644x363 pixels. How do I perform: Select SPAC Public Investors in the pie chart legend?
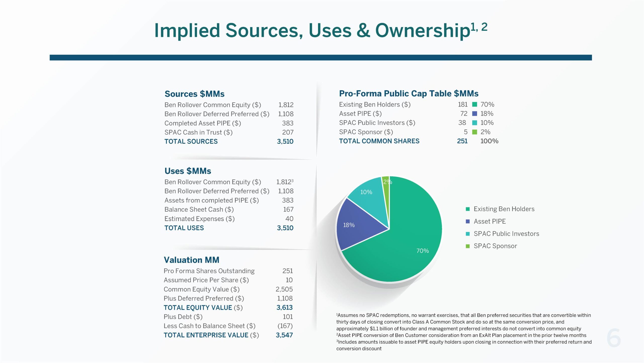coord(506,234)
